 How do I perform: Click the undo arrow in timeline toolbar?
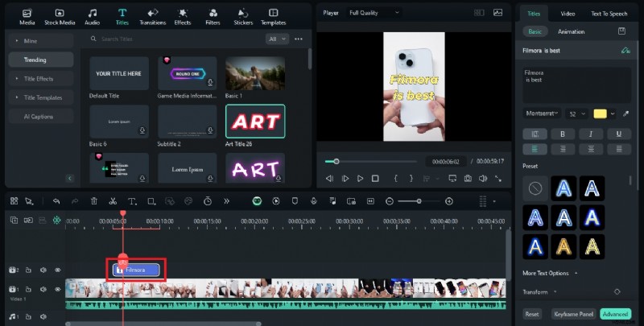pos(56,200)
